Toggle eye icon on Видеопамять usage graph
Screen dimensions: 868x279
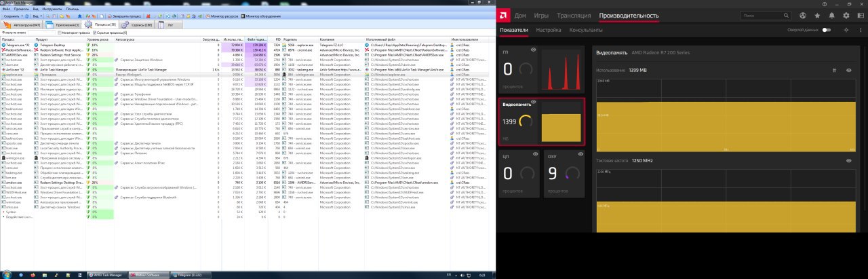[848, 70]
